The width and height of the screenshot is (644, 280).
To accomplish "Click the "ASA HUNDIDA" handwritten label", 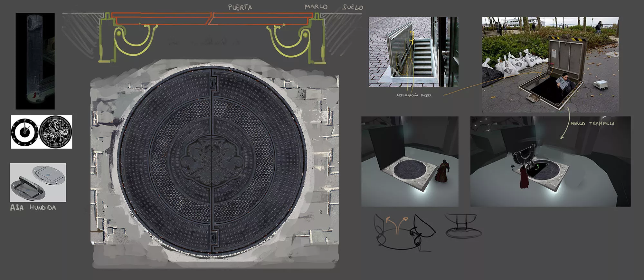I will pos(33,208).
